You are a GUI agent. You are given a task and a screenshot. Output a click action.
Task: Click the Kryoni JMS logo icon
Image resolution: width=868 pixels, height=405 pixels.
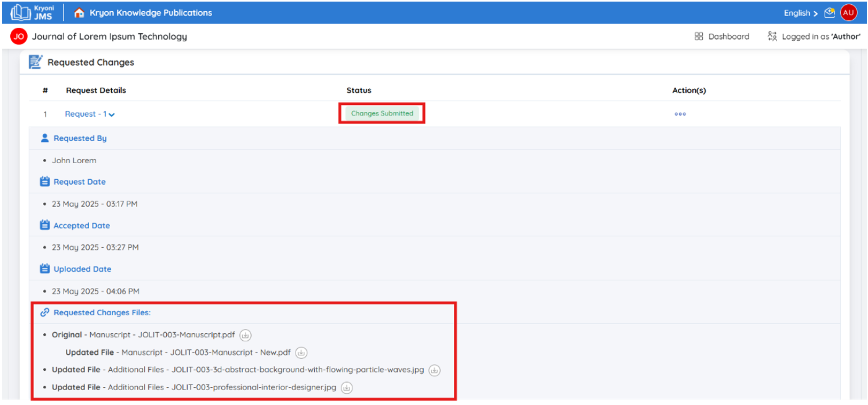click(32, 12)
